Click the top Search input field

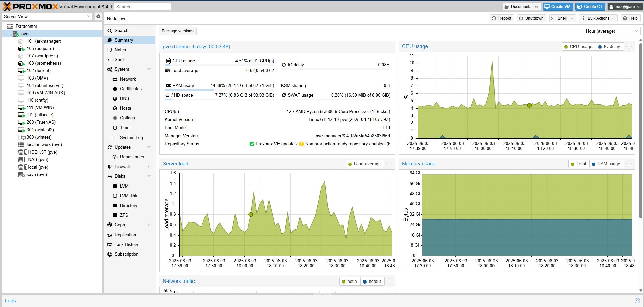(142, 7)
